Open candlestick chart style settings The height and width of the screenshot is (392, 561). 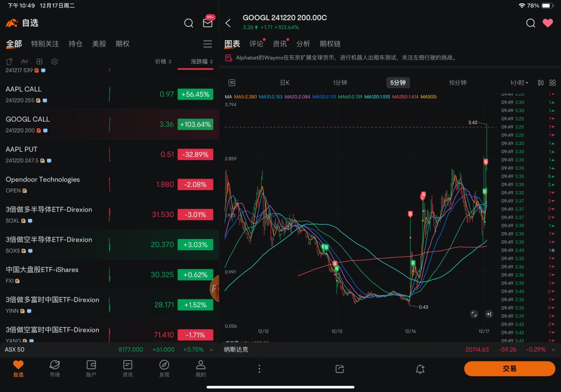[x=541, y=83]
